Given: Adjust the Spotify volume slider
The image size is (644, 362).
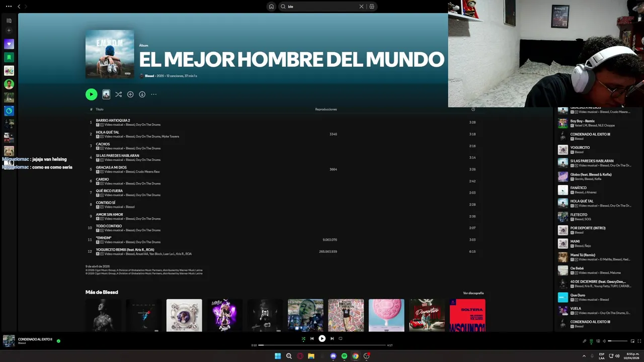Looking at the screenshot, I should point(618,341).
